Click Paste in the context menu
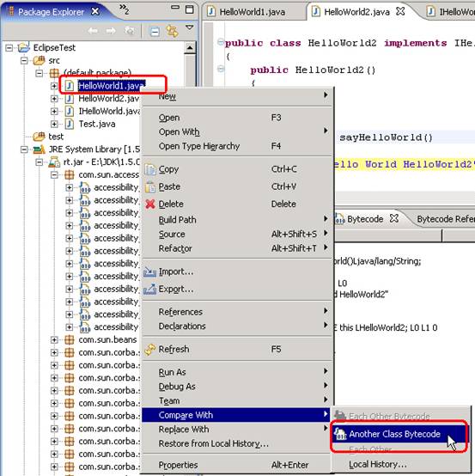Screen dimensions: 475x476 pyautogui.click(x=237, y=186)
